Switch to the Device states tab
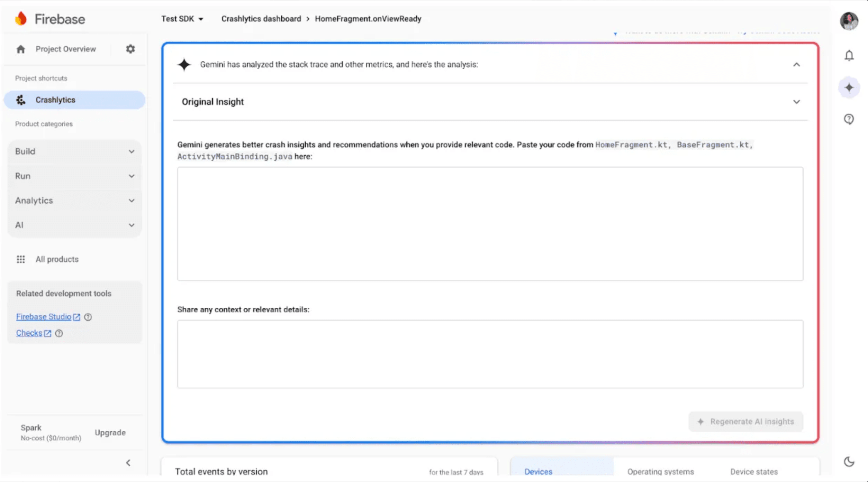This screenshot has height=482, width=868. pyautogui.click(x=754, y=472)
